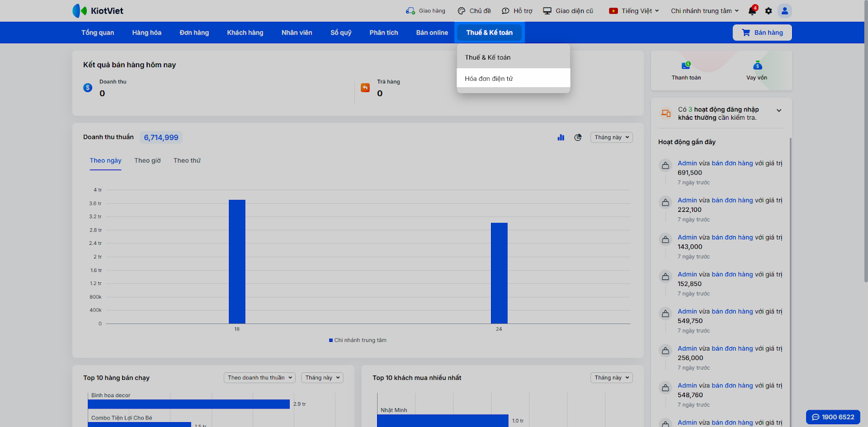Open the 1900 6522 hotline chat button

(x=833, y=417)
